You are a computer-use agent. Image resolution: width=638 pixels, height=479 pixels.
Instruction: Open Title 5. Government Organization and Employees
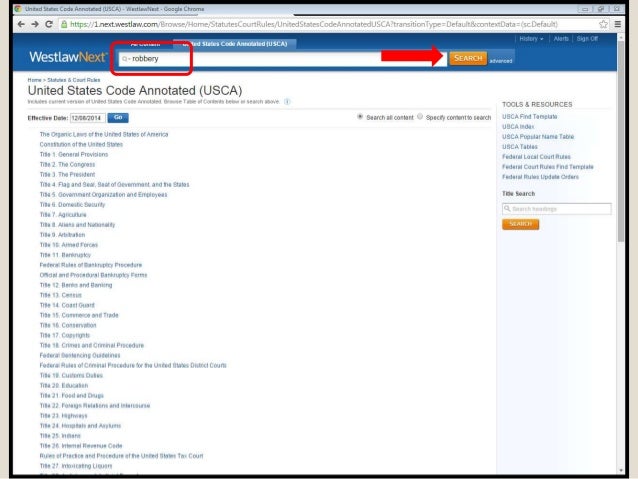click(x=103, y=195)
